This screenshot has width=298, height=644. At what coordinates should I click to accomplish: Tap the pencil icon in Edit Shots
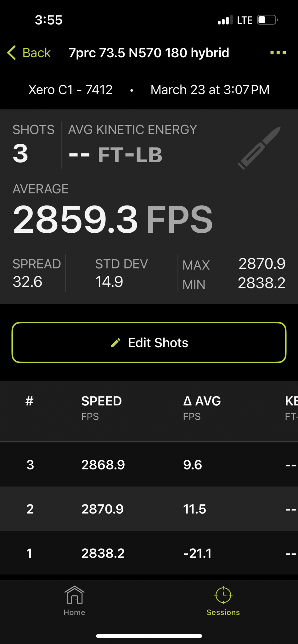(x=115, y=343)
